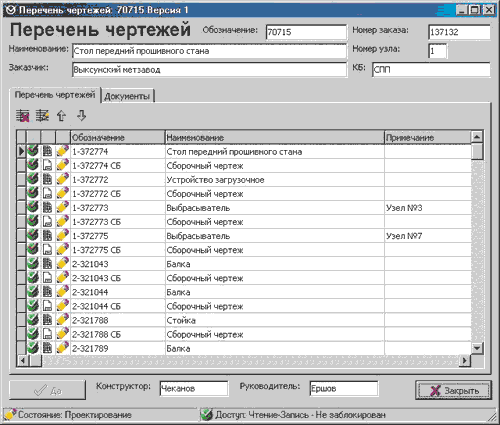Screen dimensions: 500x425
Task: Select the row marker for 1-372775
Action: [21, 236]
